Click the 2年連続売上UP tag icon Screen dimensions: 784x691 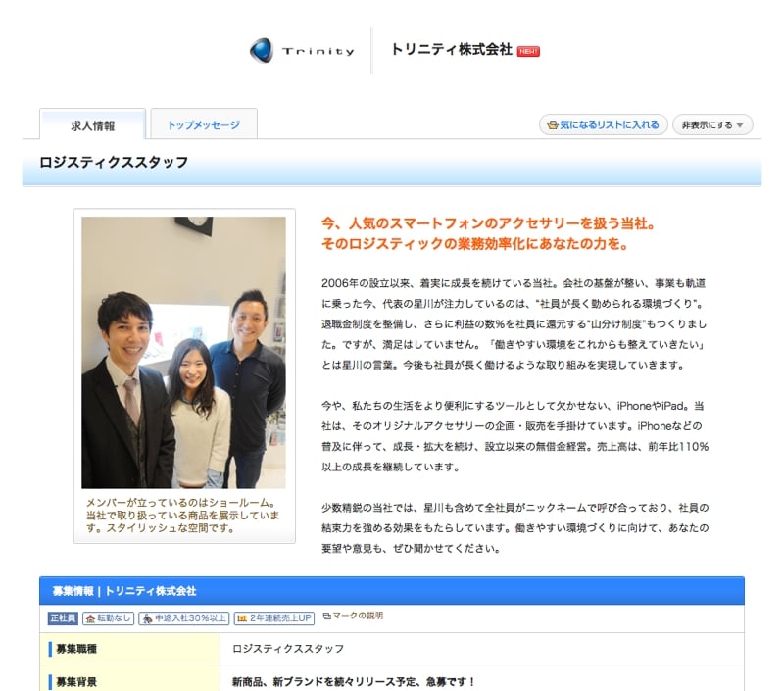tap(242, 618)
